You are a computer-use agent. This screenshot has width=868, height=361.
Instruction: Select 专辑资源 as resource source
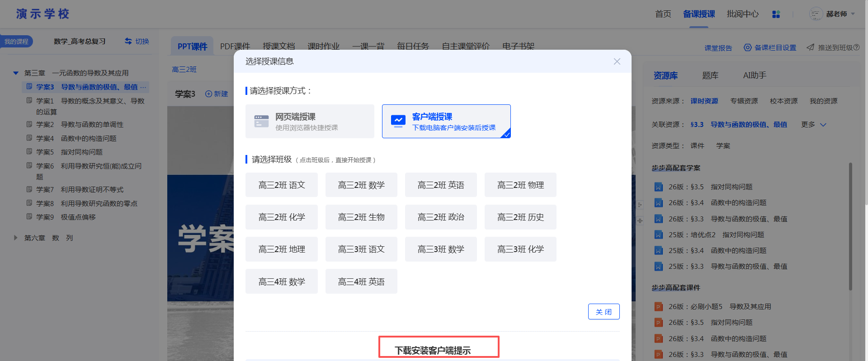coord(744,101)
